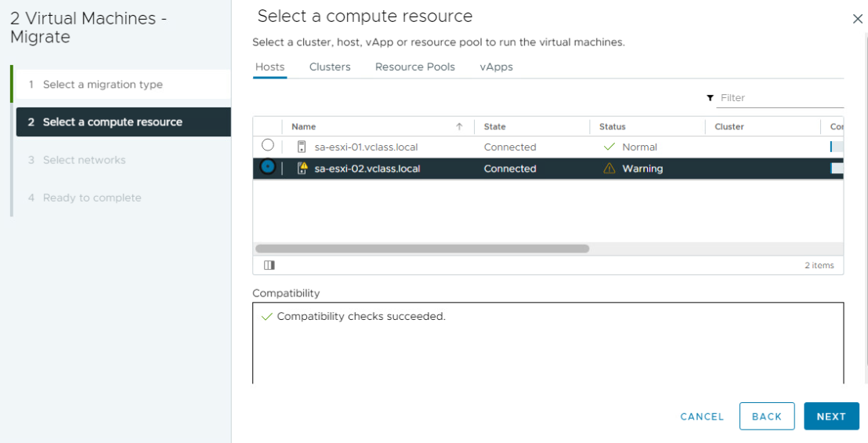The image size is (868, 443).
Task: Click the Name column header
Action: pyautogui.click(x=303, y=126)
